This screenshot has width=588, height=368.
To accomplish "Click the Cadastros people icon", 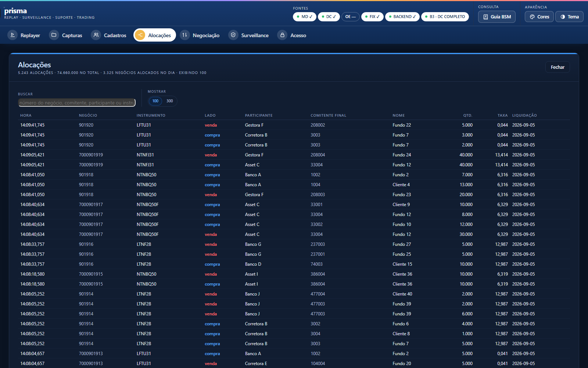I will pos(96,35).
